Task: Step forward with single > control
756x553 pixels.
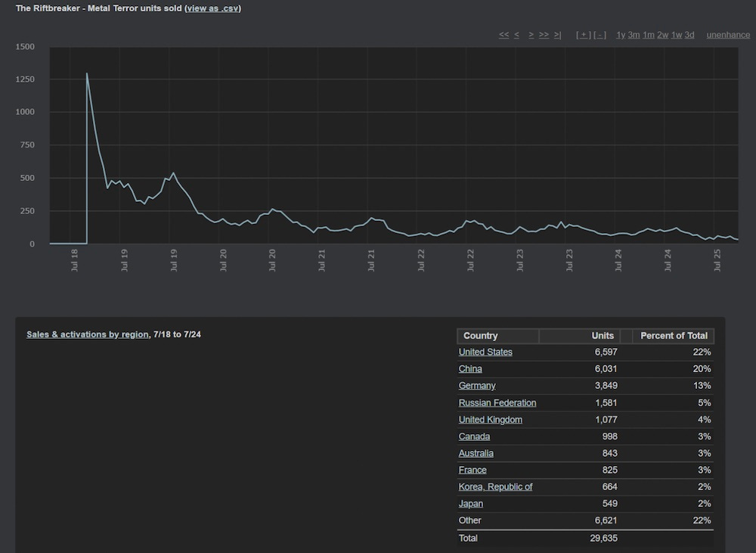Action: tap(531, 35)
